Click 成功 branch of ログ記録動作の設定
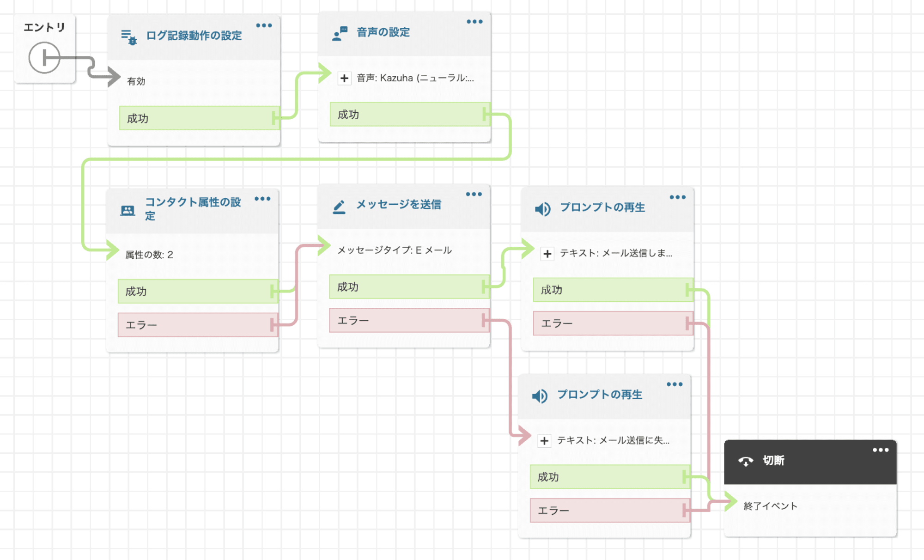Viewport: 924px width, 560px height. pyautogui.click(x=200, y=118)
